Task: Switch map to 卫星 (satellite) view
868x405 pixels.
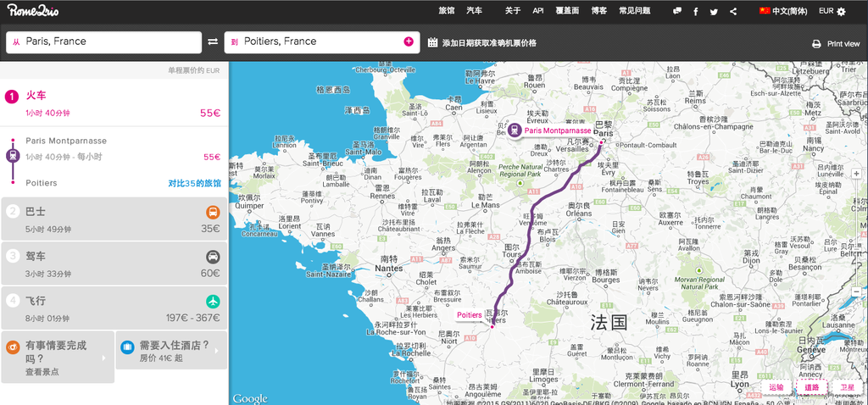Action: click(x=847, y=387)
